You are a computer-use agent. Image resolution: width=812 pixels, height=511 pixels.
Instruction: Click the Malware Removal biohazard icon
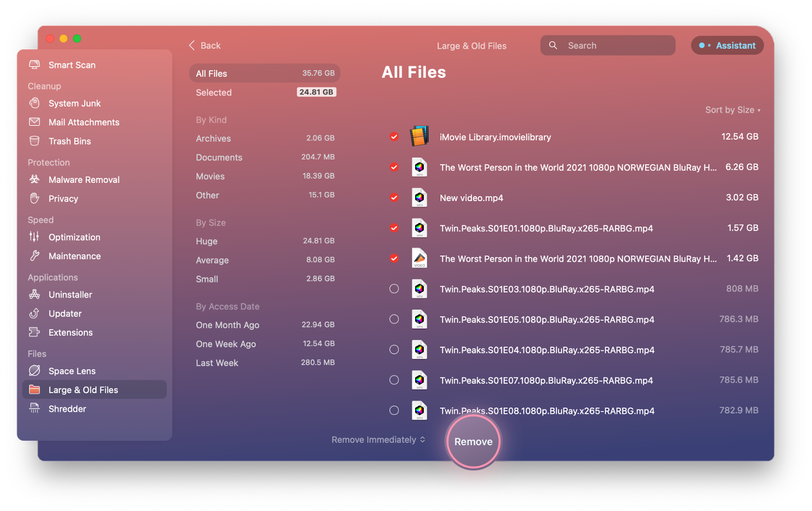(x=35, y=179)
